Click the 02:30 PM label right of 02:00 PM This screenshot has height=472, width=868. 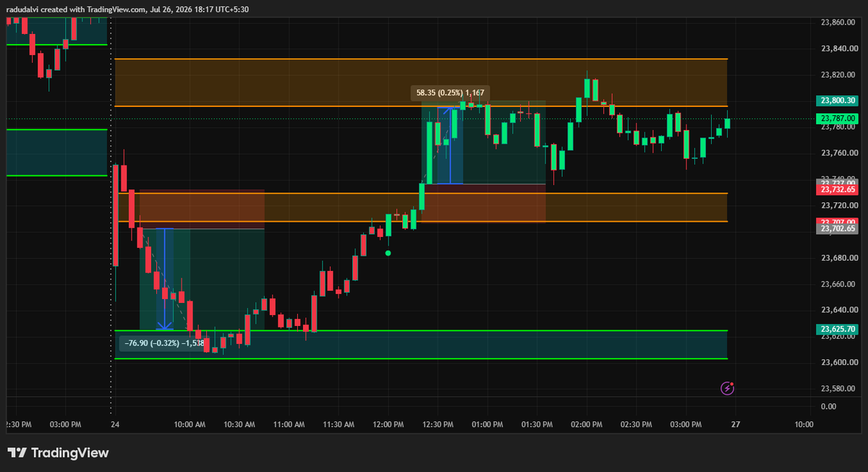[637, 424]
